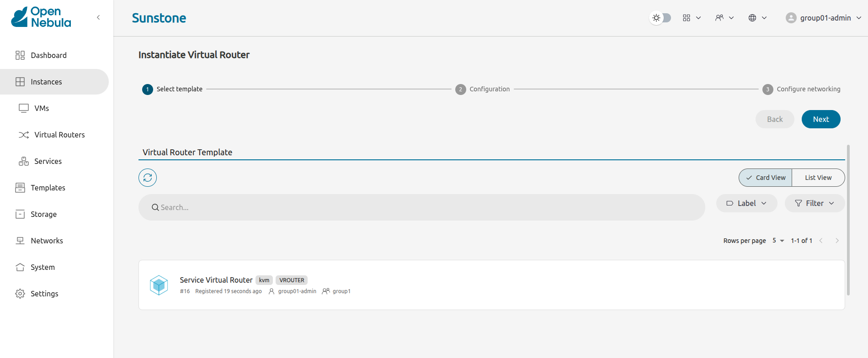The image size is (868, 358).
Task: Refresh the template list
Action: (x=147, y=178)
